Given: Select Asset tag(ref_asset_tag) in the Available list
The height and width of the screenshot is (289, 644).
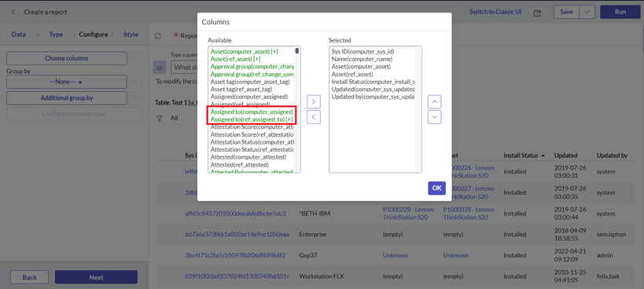Looking at the screenshot, I should coord(241,90).
